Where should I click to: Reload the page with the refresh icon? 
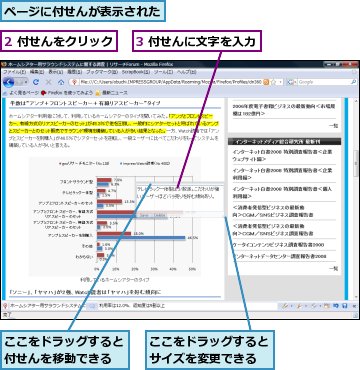36,82
